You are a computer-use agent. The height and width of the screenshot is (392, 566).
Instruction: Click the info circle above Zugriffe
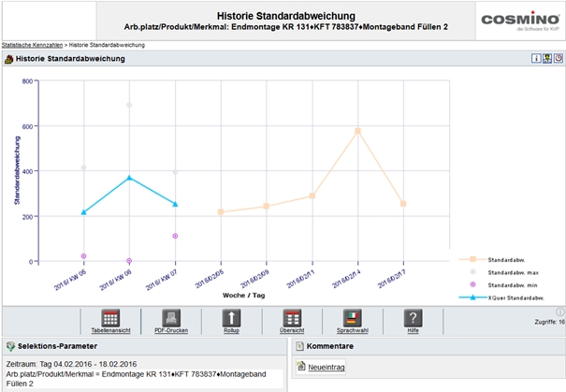coord(559,312)
